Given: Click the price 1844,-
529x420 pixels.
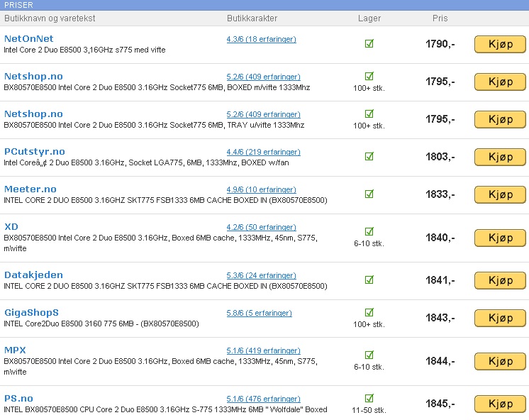Looking at the screenshot, I should tap(440, 361).
